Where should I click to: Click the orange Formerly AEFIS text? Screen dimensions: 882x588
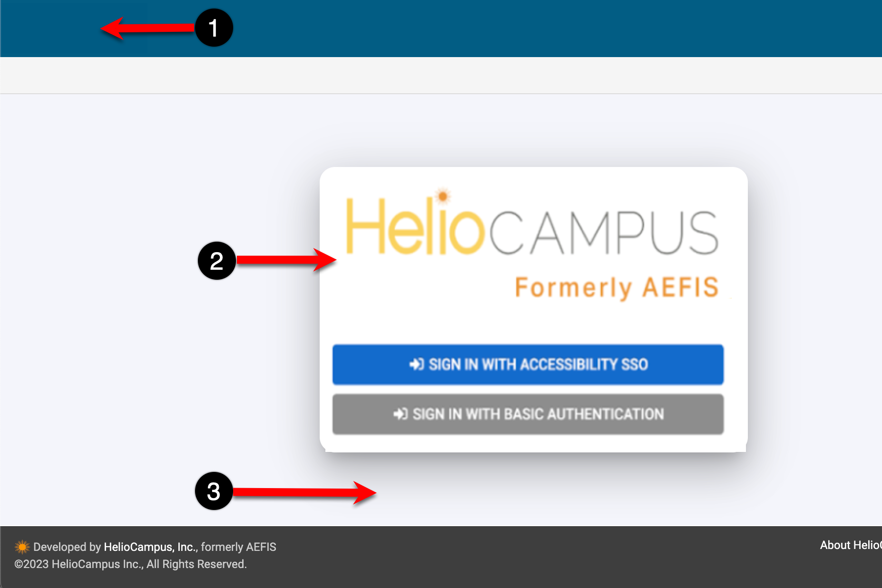616,287
